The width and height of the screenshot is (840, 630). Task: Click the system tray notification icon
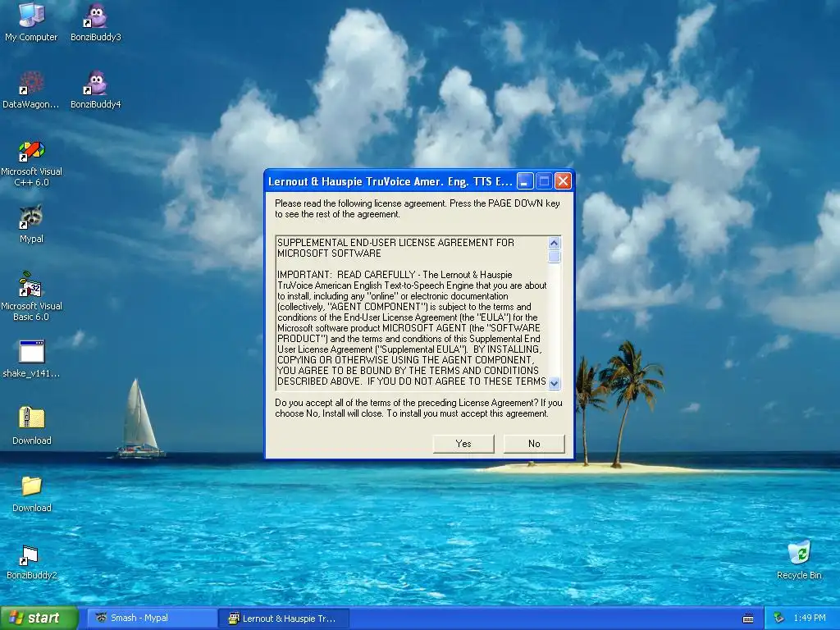tap(779, 619)
